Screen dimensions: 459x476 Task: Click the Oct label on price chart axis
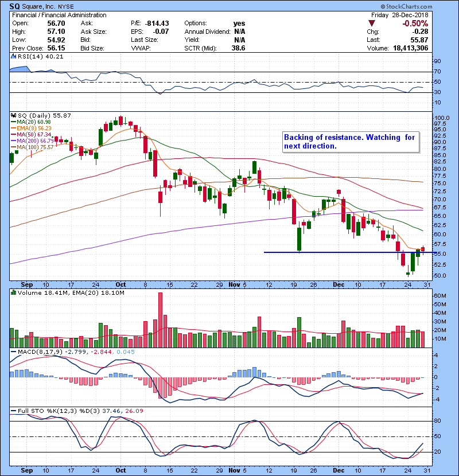point(120,284)
